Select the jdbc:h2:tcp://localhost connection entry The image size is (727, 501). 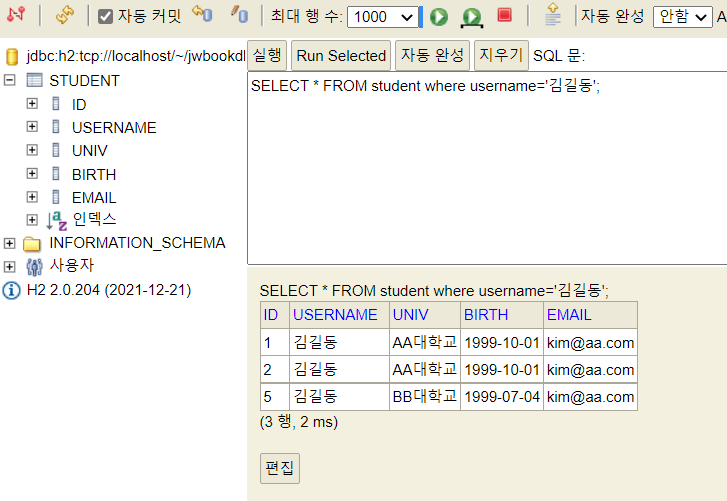[x=136, y=56]
